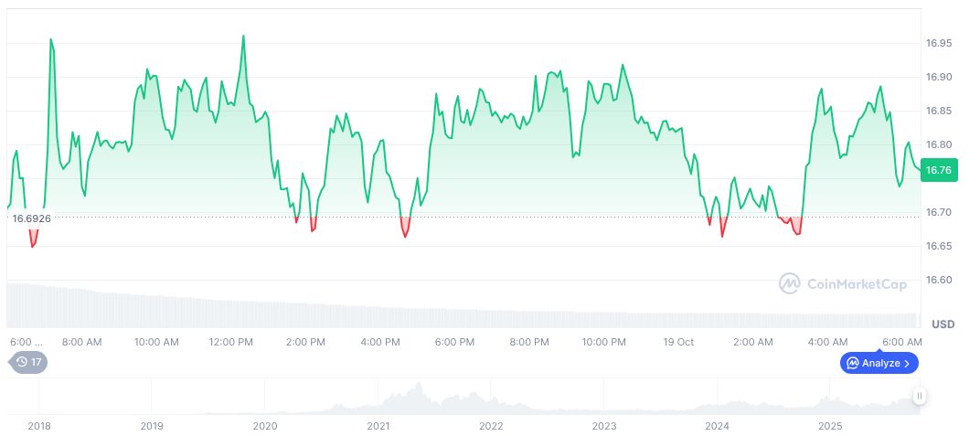
Task: Click the USD currency label
Action: pyautogui.click(x=943, y=324)
